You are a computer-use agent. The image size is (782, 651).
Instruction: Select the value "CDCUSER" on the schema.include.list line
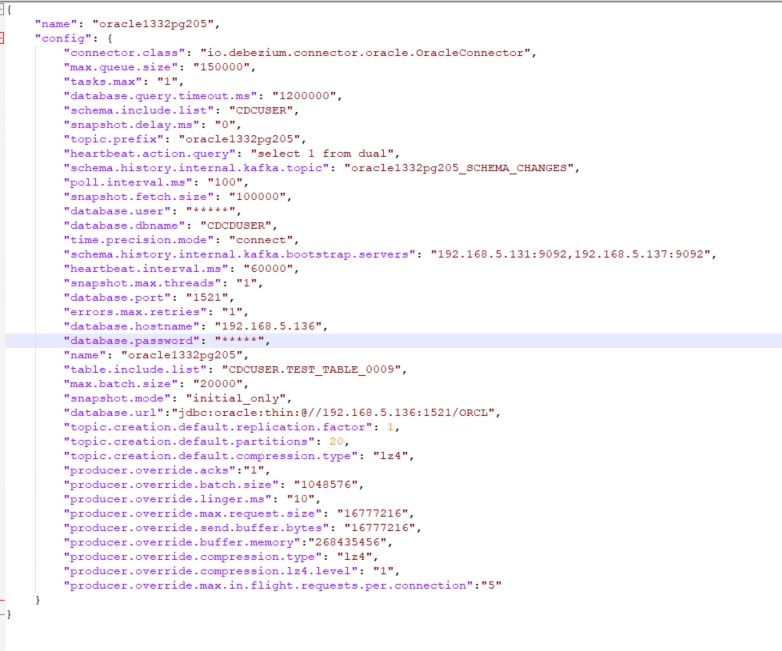click(261, 110)
